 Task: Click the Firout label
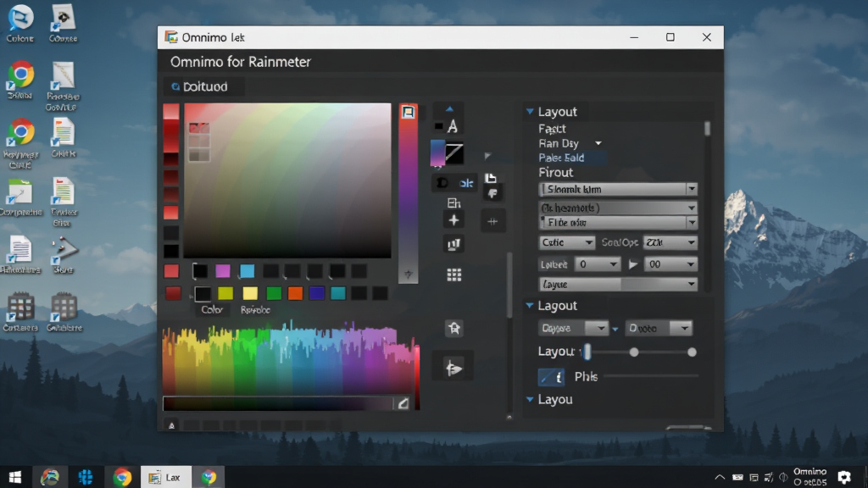click(x=556, y=173)
